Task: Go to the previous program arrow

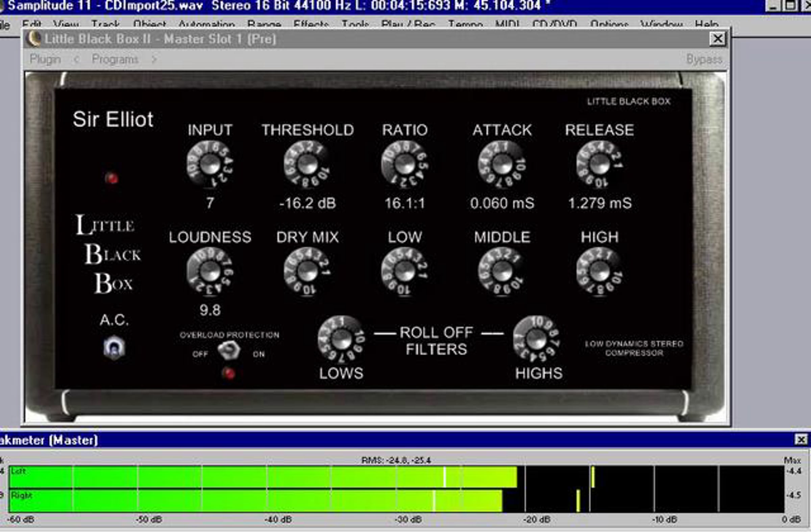Action: click(77, 59)
